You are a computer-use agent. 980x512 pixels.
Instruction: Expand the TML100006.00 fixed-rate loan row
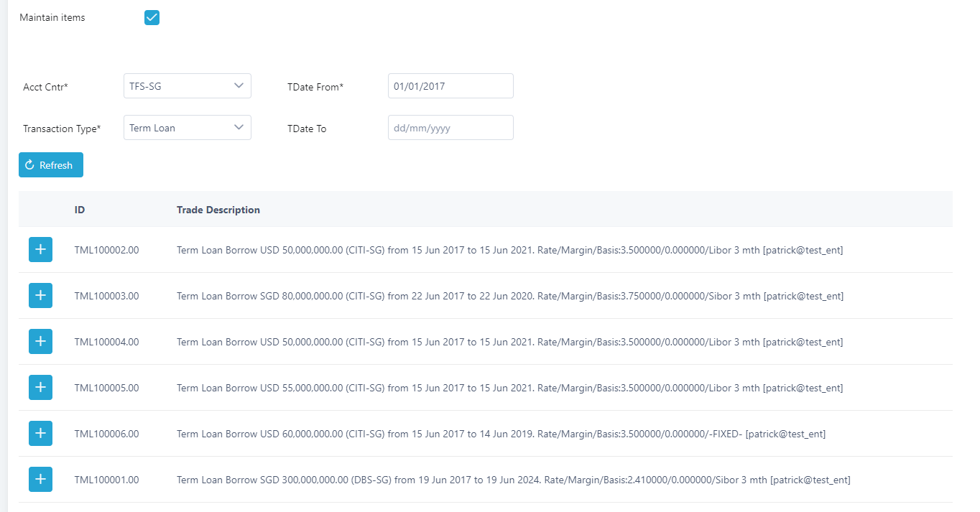40,434
